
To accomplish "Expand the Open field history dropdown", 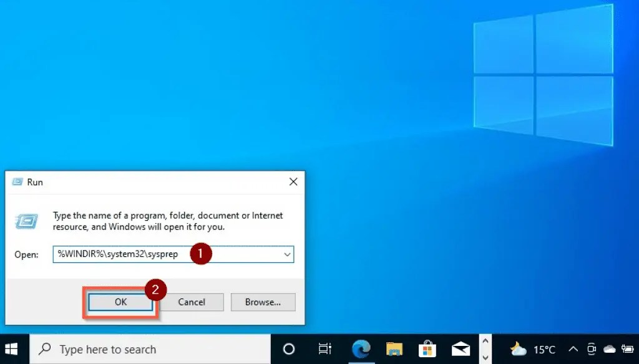I will tap(287, 254).
